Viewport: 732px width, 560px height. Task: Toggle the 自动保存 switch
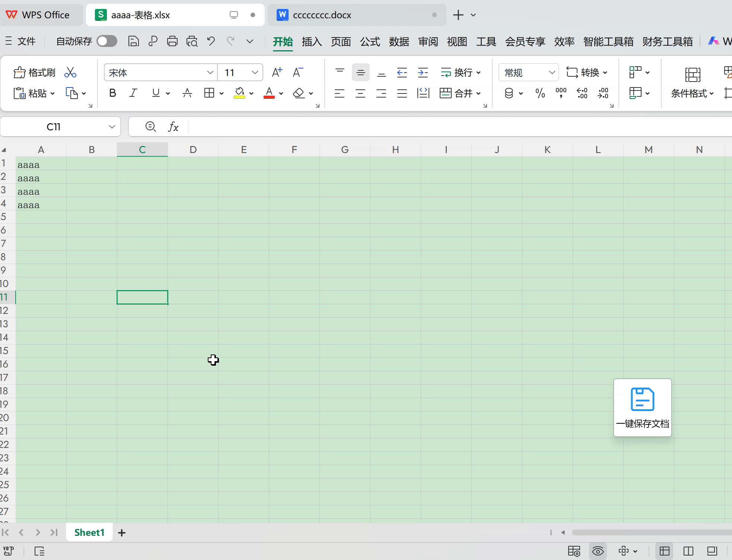pos(107,41)
